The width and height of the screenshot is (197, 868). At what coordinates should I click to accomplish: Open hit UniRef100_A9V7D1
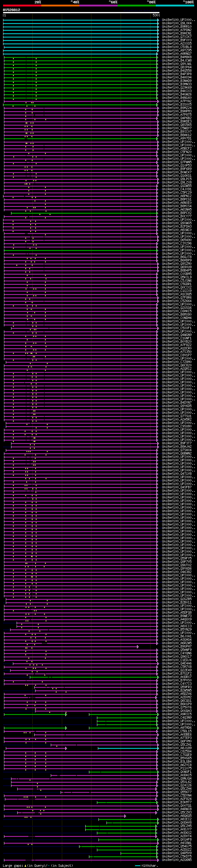pyautogui.click(x=176, y=138)
